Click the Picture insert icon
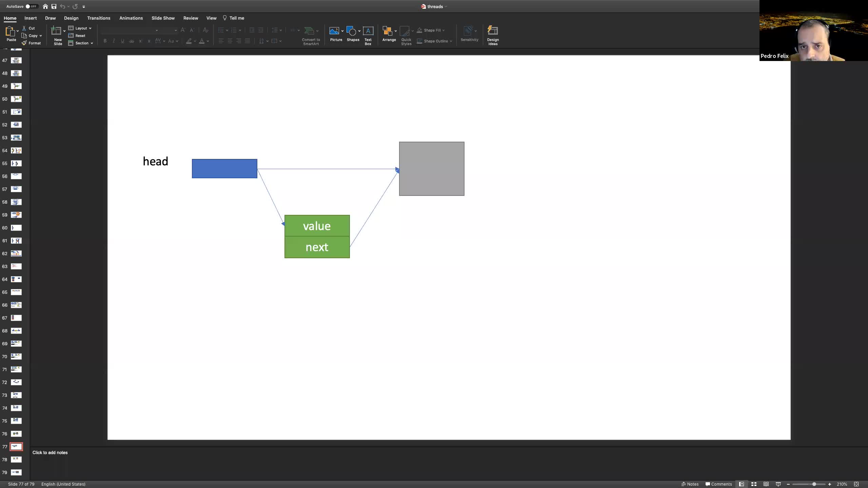868x488 pixels. click(334, 31)
